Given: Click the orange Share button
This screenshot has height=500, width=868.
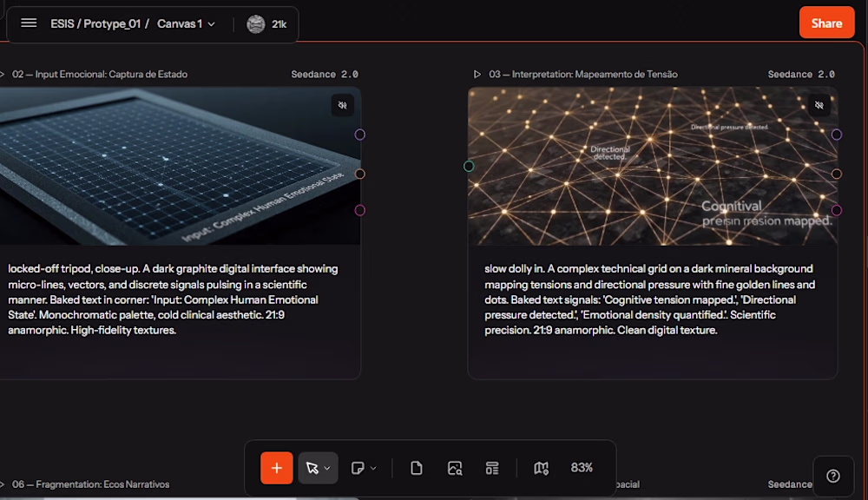Looking at the screenshot, I should [x=826, y=23].
